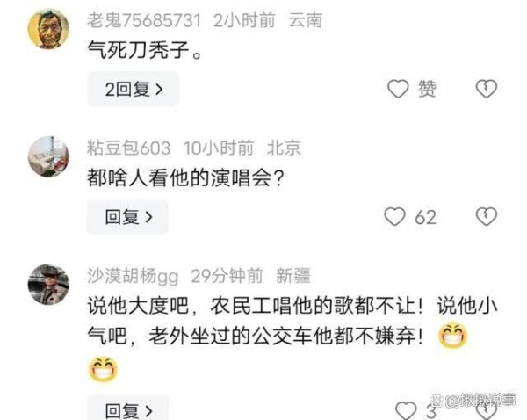This screenshot has width=527, height=420.
Task: Dislike the 气死刀秃子 comment with broken heart
Action: pos(486,89)
